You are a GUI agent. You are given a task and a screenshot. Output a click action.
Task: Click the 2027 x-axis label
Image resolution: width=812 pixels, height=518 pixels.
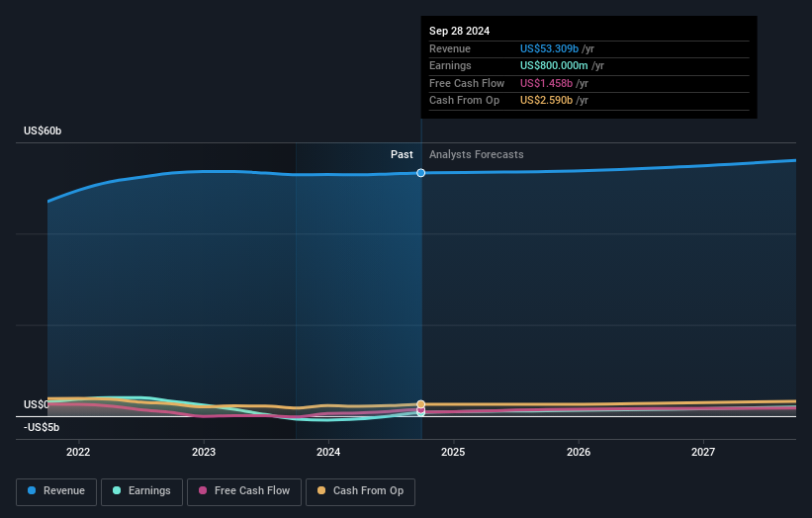coord(703,452)
